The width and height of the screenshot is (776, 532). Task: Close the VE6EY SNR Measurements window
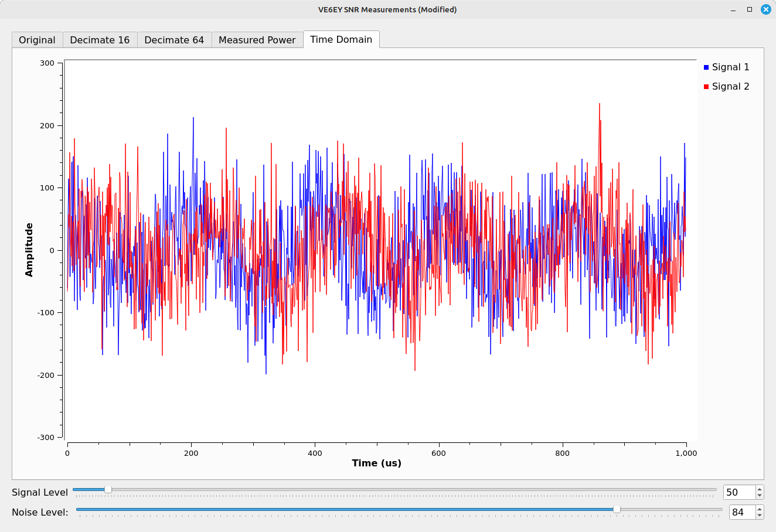pos(765,9)
